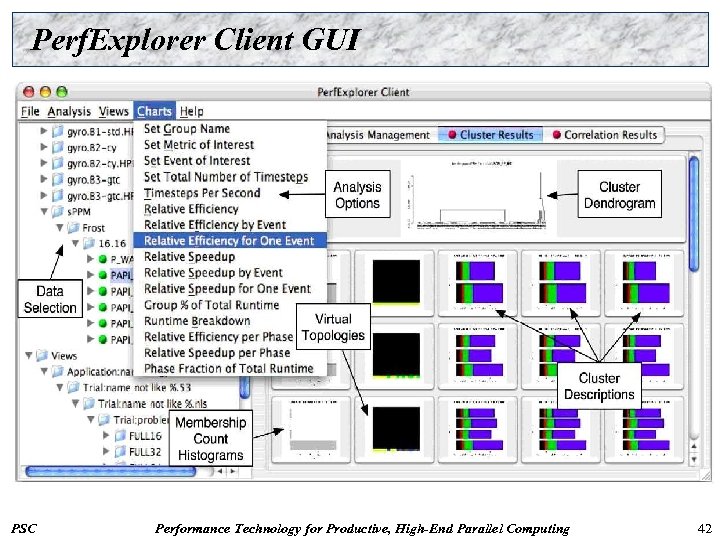Select Relative Efficiency for One Event
Image resolution: width=720 pixels, height=540 pixels.
pyautogui.click(x=230, y=241)
